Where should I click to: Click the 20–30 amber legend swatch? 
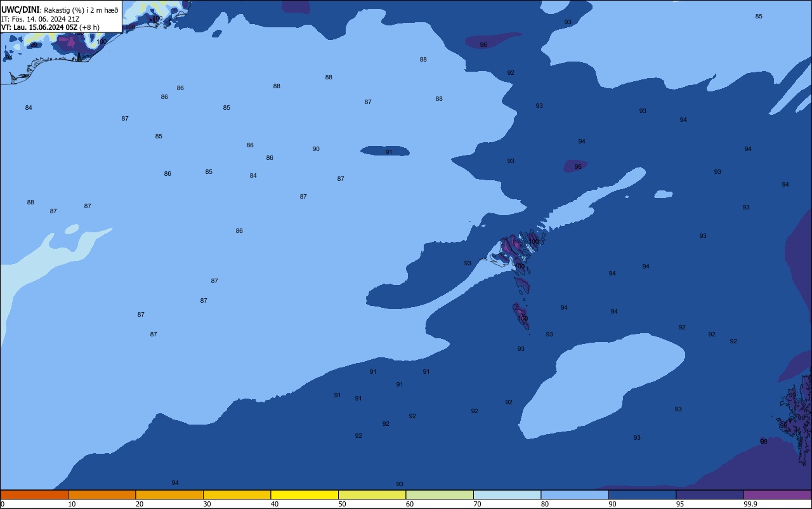169,494
